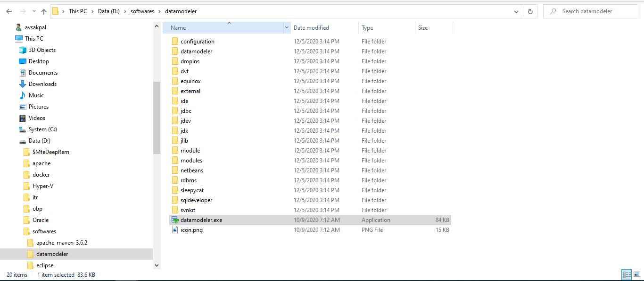Open docker folder in tree
Viewport: 644px width, 281px height.
tap(41, 175)
